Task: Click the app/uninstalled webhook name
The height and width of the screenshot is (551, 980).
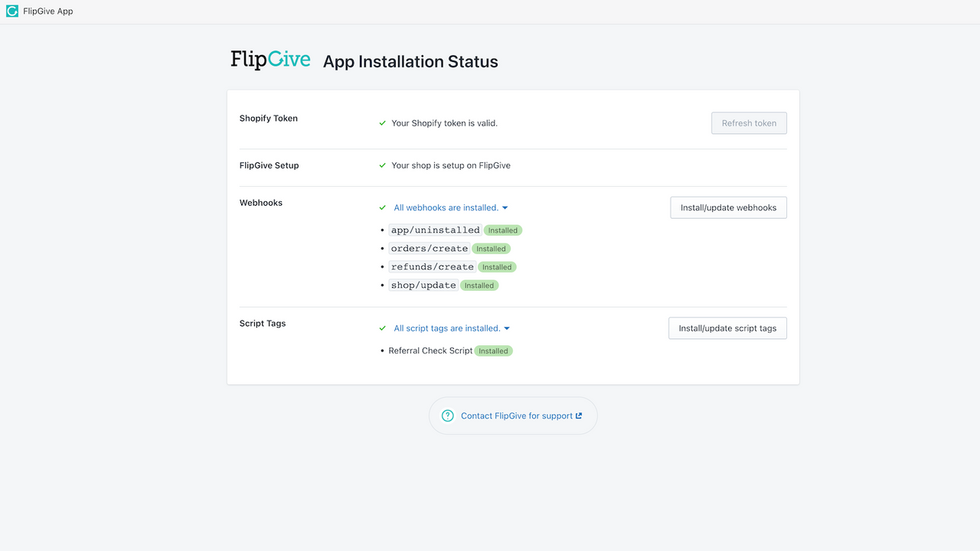Action: click(435, 230)
